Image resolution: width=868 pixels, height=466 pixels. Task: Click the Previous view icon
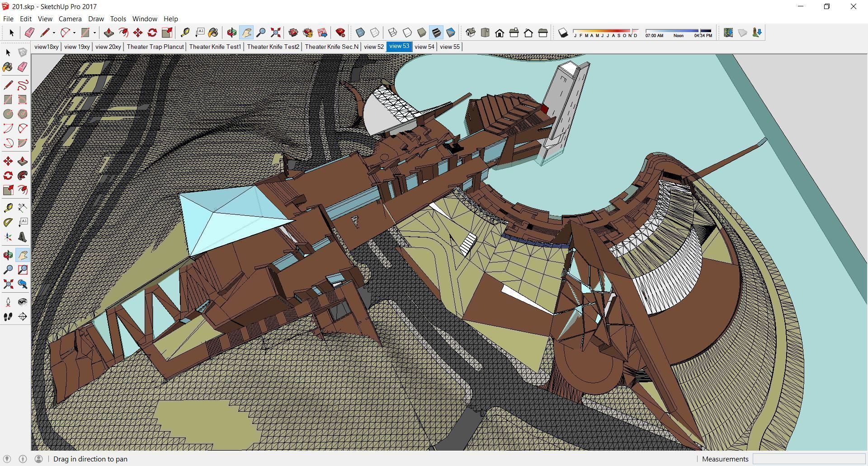pyautogui.click(x=23, y=284)
